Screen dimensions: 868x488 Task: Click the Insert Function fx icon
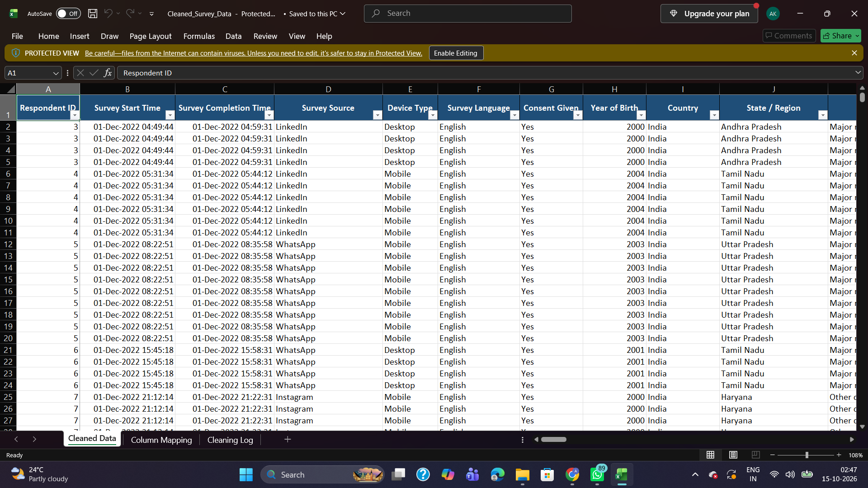pos(108,73)
